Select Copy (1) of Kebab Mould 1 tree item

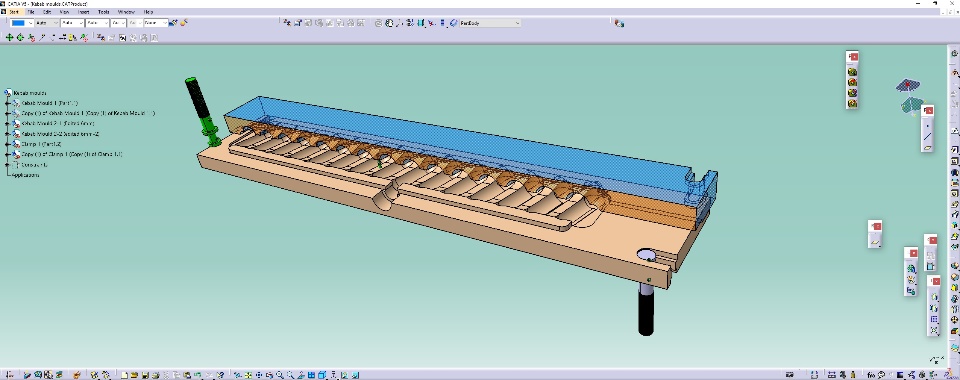[88, 113]
